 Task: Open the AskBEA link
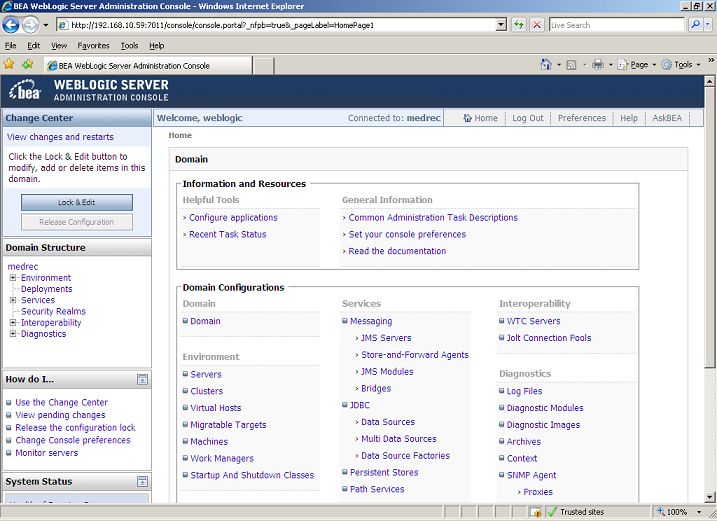[667, 118]
